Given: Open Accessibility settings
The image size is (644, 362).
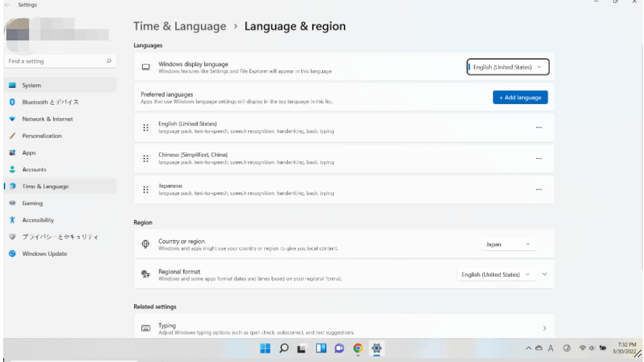Looking at the screenshot, I should point(60,220).
